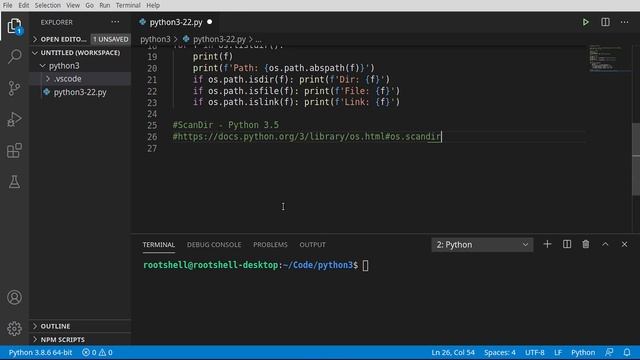Close the terminal panel
Screen dimensions: 640x360
click(624, 244)
